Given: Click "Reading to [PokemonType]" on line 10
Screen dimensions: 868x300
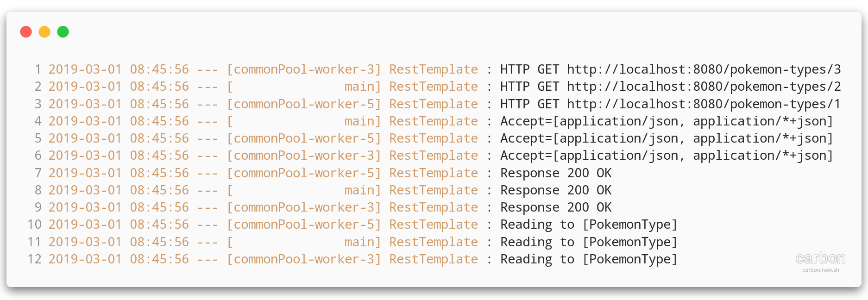Looking at the screenshot, I should 589,225.
